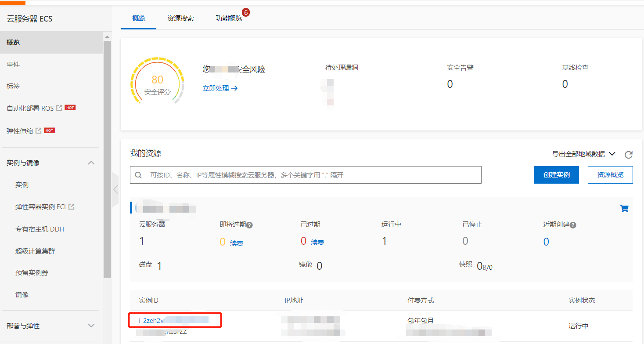Click the 镜像 count 0 in resources
644x344 pixels.
point(319,266)
